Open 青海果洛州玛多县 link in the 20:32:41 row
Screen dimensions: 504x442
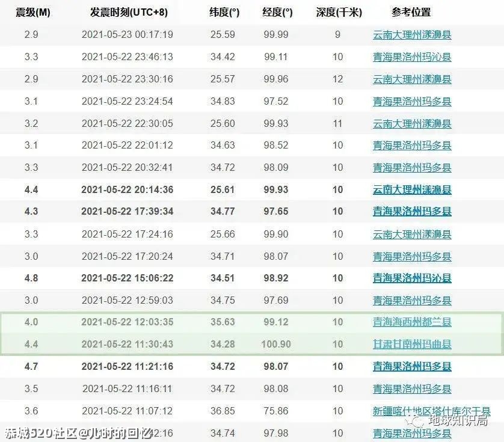tap(412, 167)
